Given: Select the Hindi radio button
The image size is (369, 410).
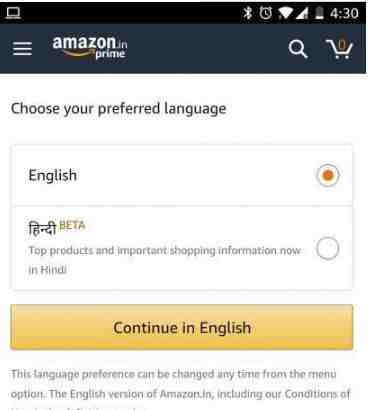Looking at the screenshot, I should tap(328, 248).
